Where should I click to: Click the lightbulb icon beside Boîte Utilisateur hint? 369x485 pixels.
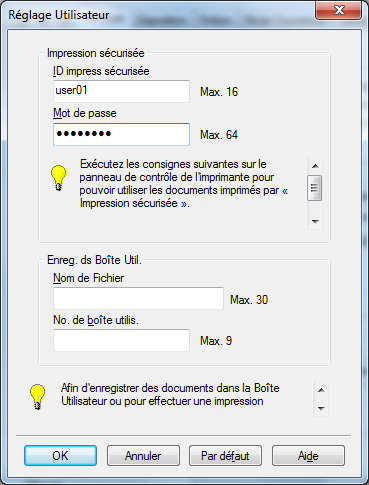[x=38, y=397]
